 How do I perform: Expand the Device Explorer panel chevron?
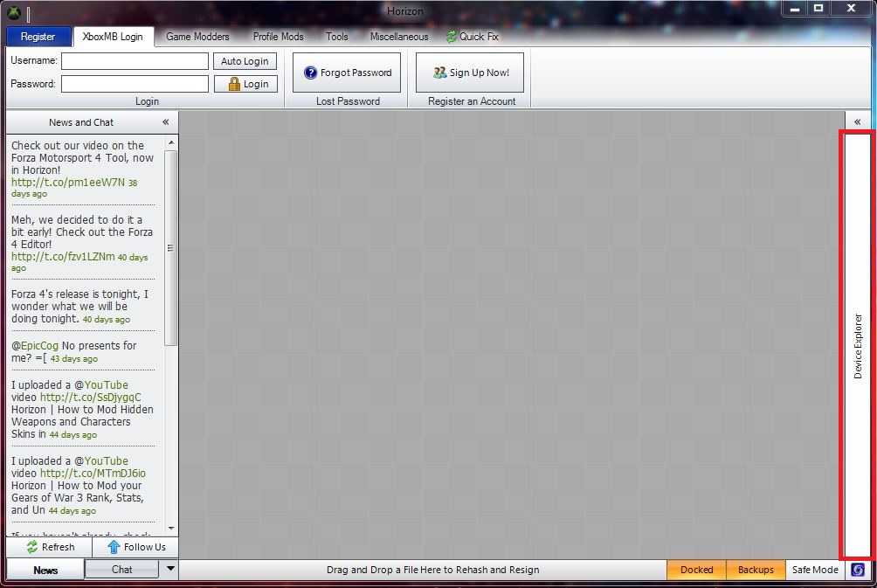coord(858,121)
